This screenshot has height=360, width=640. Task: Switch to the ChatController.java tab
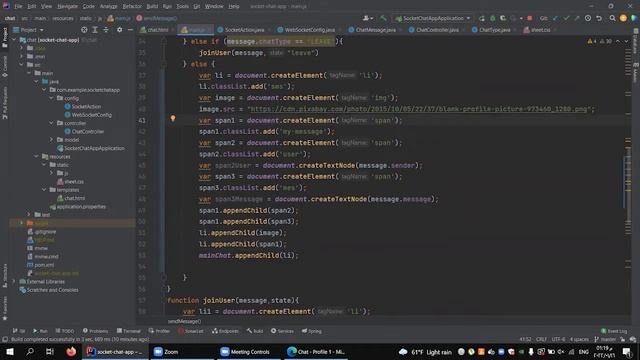pyautogui.click(x=437, y=30)
